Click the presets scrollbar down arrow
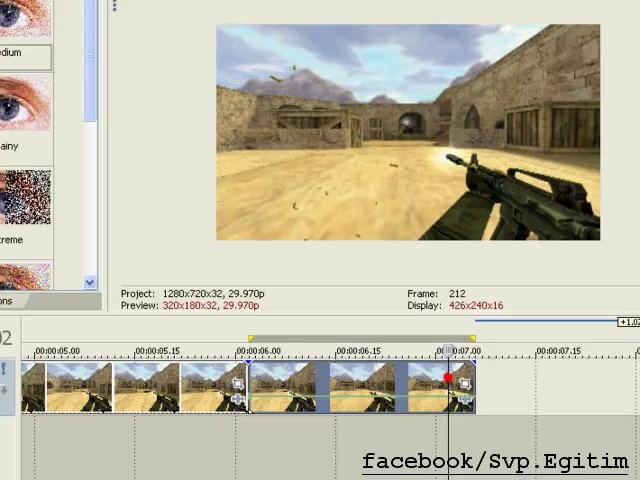This screenshot has width=640, height=480. click(90, 282)
